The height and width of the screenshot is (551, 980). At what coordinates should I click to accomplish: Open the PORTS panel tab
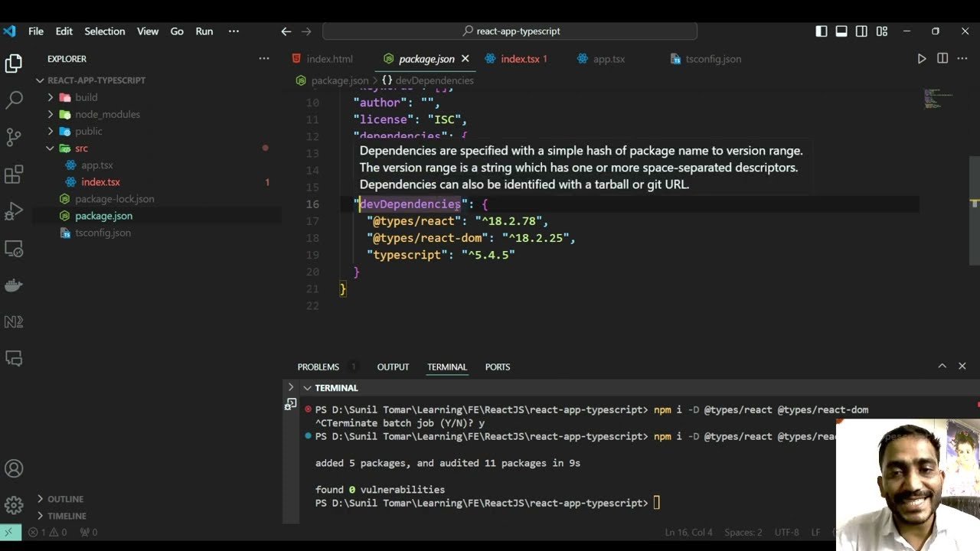pos(498,367)
